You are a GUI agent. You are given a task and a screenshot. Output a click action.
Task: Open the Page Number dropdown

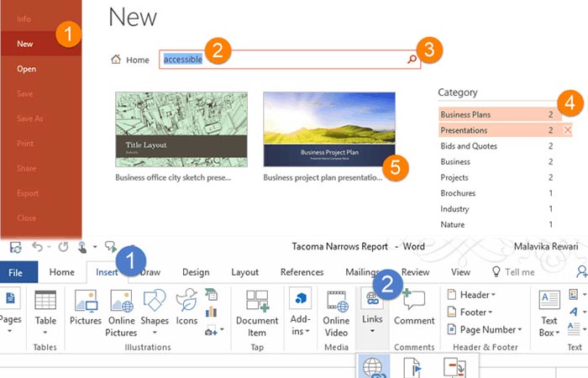tap(485, 329)
